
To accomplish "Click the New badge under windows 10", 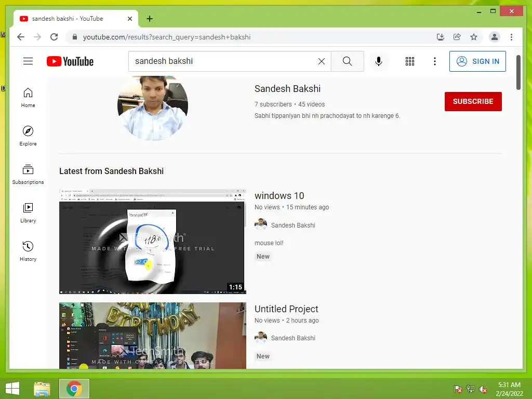I will click(263, 257).
